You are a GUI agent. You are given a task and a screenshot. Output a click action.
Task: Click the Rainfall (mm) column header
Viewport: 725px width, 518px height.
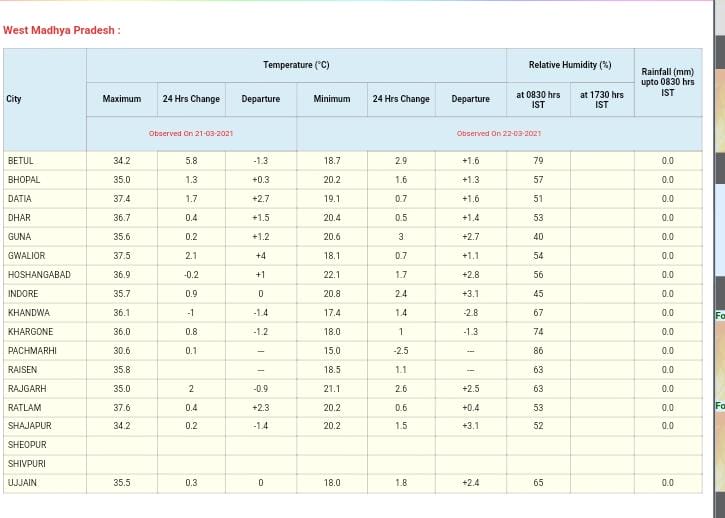coord(667,82)
